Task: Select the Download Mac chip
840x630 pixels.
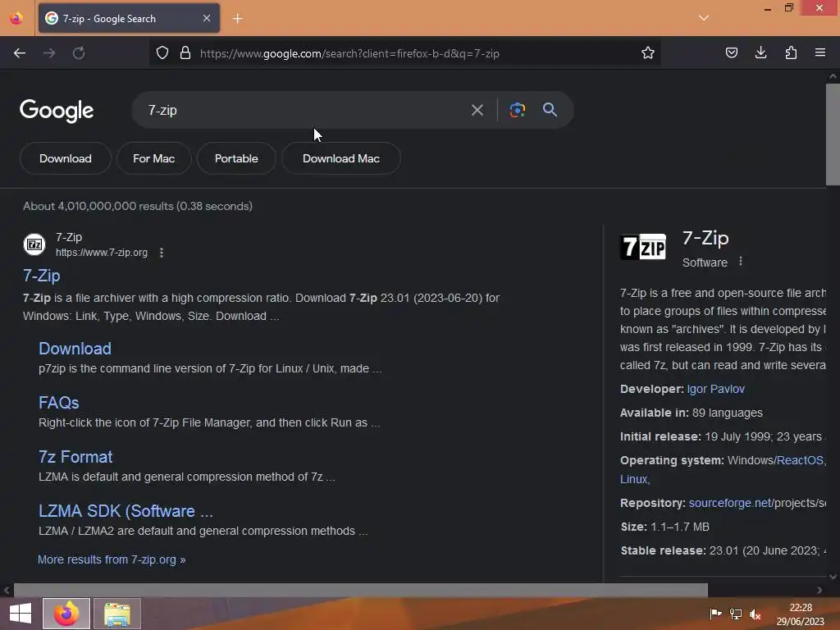Action: pos(341,158)
